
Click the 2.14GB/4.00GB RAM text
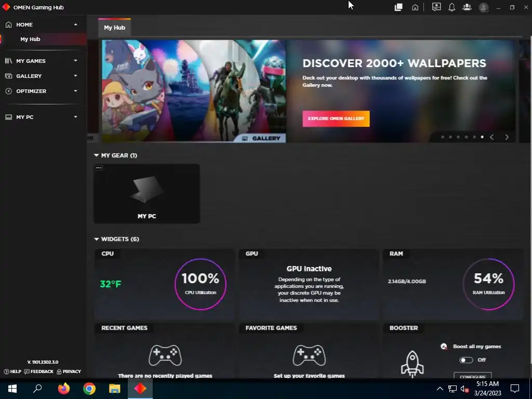pyautogui.click(x=407, y=281)
